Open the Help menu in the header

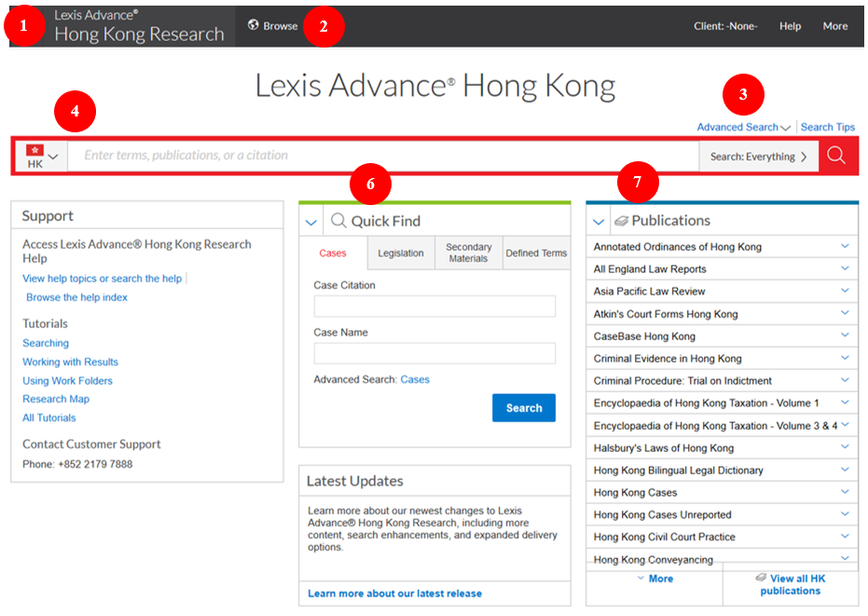click(790, 26)
